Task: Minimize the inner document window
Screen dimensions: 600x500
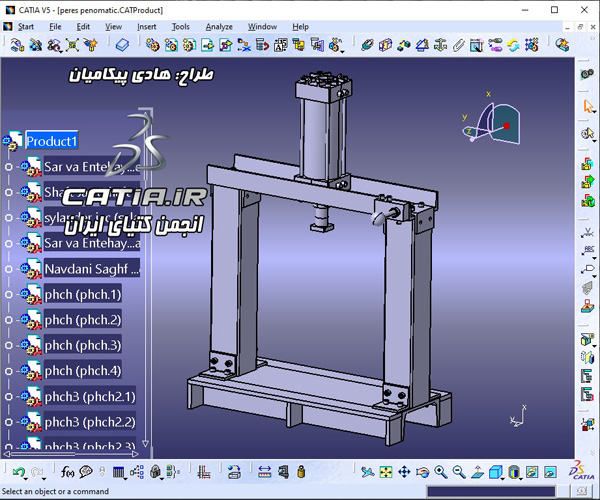Action: [567, 27]
